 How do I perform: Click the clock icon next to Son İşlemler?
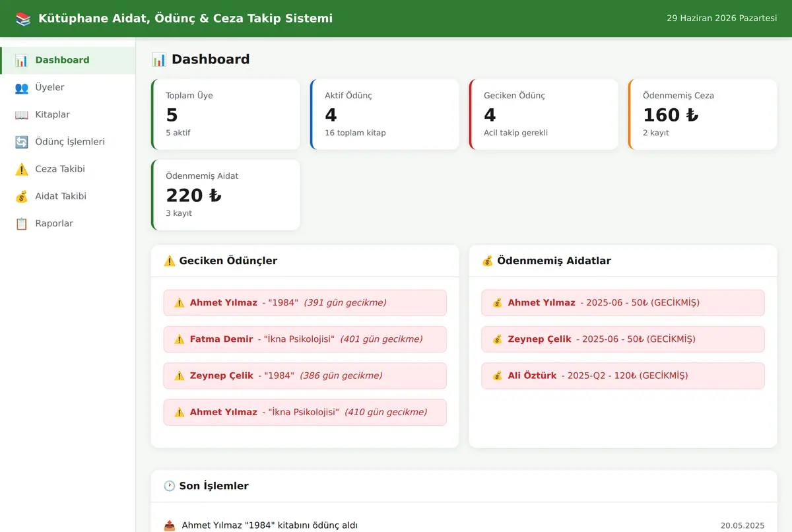pos(170,486)
